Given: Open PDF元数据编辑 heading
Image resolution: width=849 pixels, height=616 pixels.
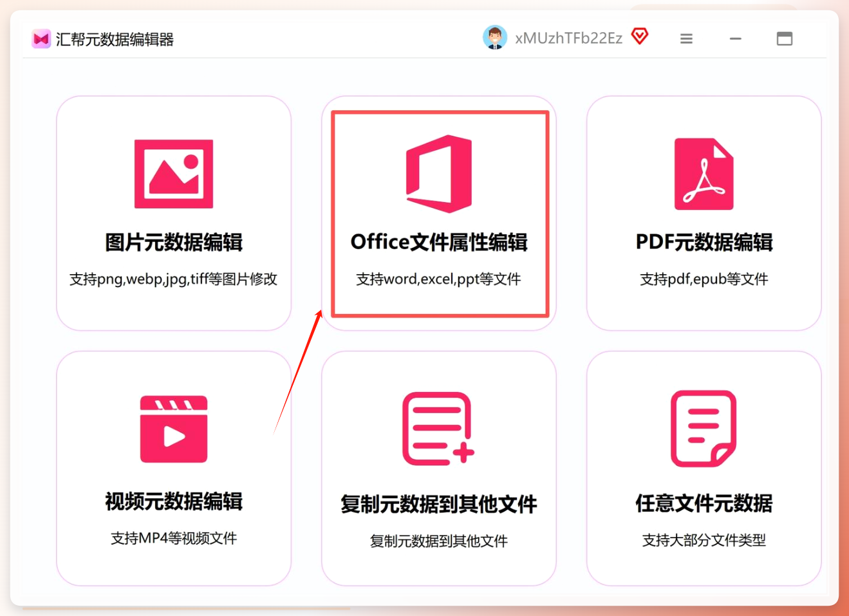Looking at the screenshot, I should tap(704, 243).
